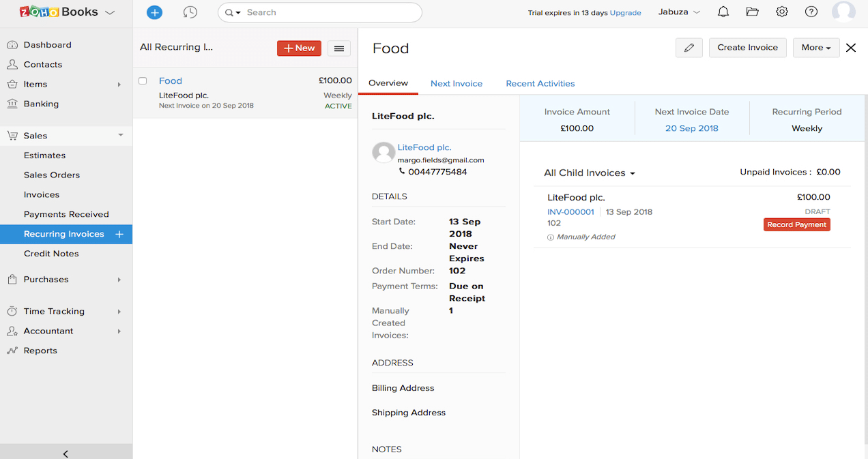868x459 pixels.
Task: Open the Jabuza organization dropdown
Action: (679, 12)
